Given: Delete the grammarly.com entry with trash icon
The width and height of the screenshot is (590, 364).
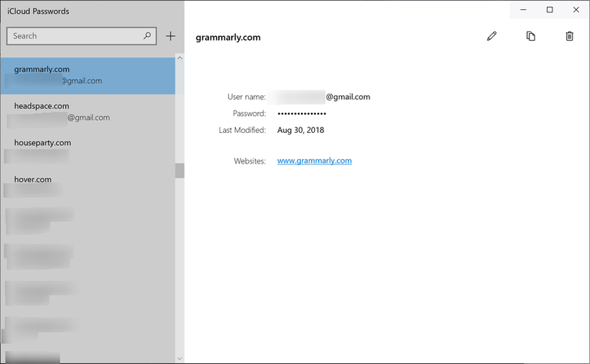Looking at the screenshot, I should 569,36.
